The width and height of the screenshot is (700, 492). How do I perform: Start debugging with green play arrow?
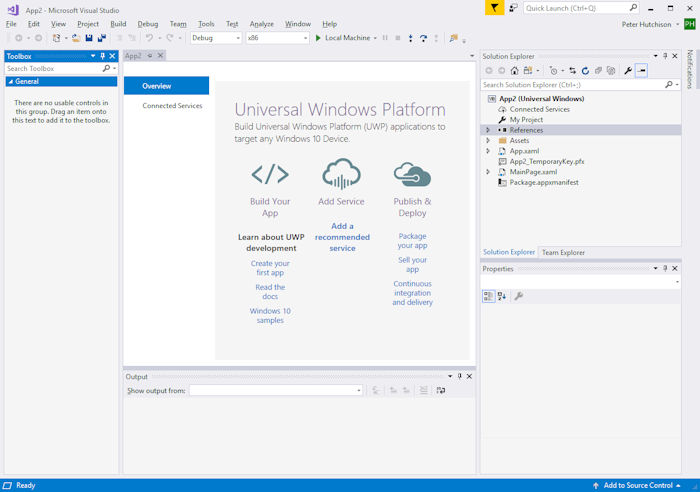coord(318,38)
